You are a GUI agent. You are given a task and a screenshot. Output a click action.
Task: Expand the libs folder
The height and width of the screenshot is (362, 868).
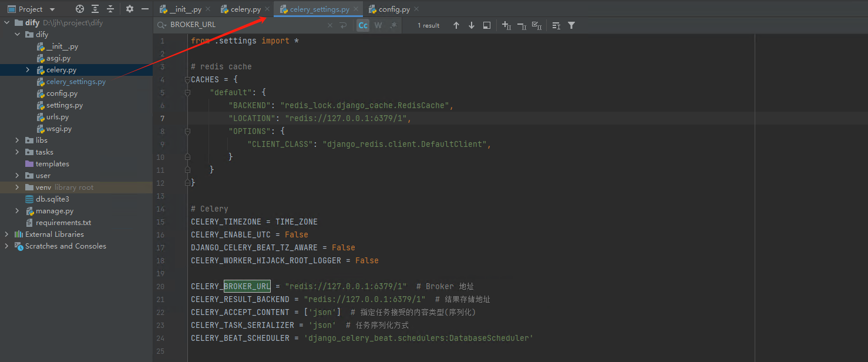click(x=16, y=140)
